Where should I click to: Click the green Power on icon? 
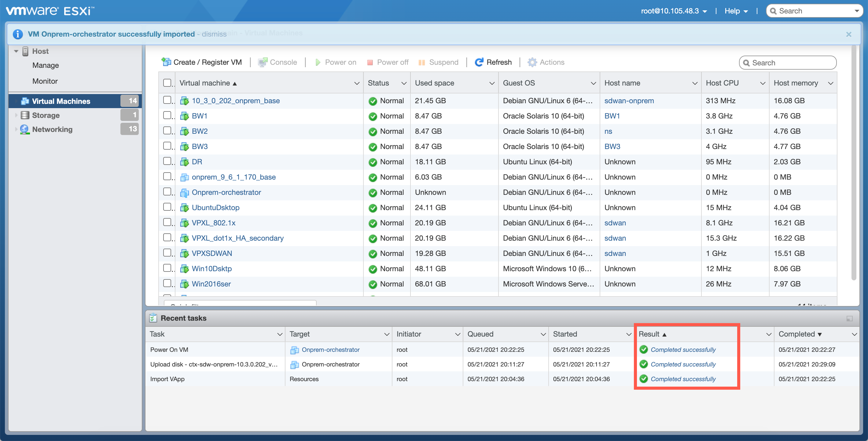pyautogui.click(x=318, y=62)
